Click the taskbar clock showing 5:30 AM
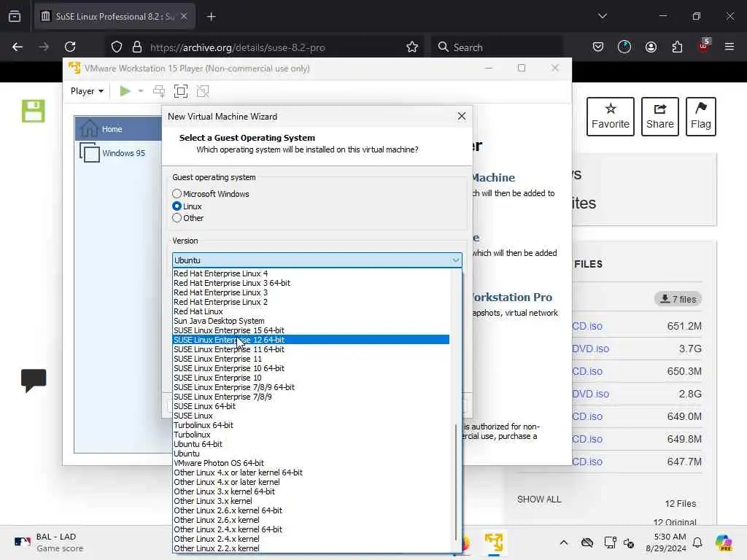Image resolution: width=747 pixels, height=560 pixels. pyautogui.click(x=666, y=542)
